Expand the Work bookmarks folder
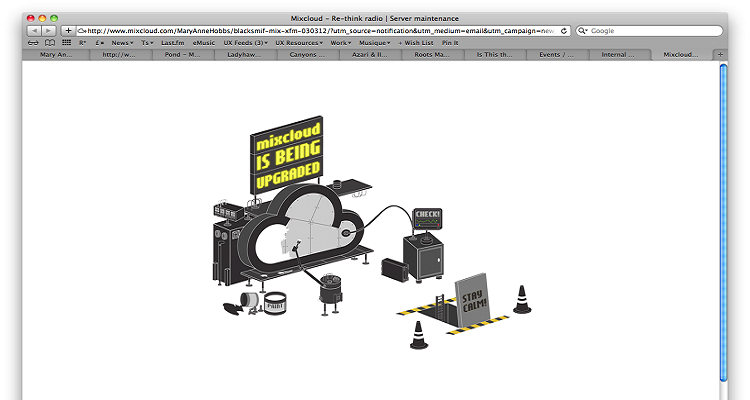The height and width of the screenshot is (400, 750). [341, 43]
